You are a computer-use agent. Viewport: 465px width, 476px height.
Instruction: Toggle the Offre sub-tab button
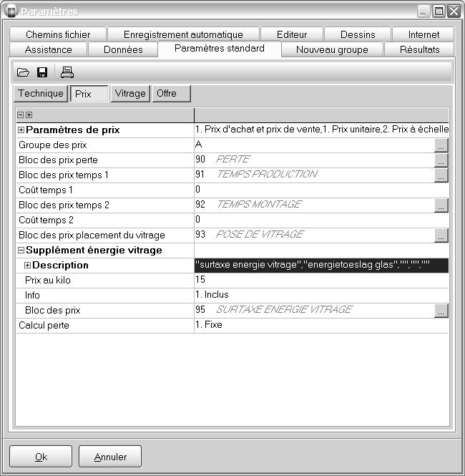coord(172,94)
